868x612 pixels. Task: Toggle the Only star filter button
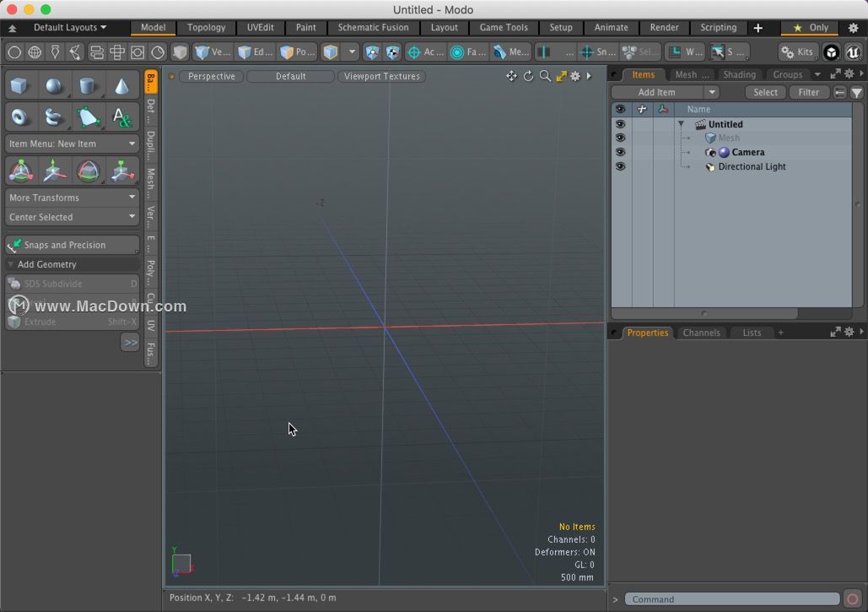811,28
